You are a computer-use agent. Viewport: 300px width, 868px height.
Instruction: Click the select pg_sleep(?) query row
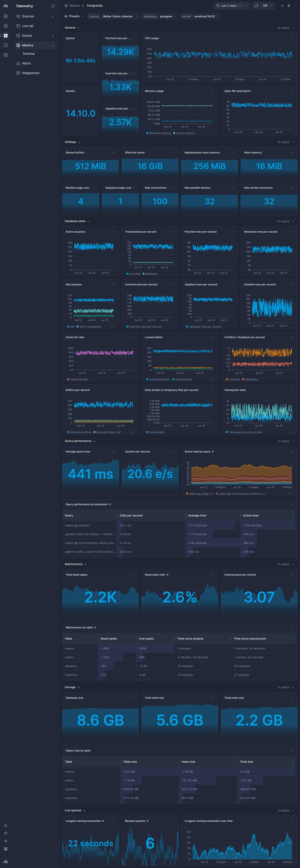179,525
